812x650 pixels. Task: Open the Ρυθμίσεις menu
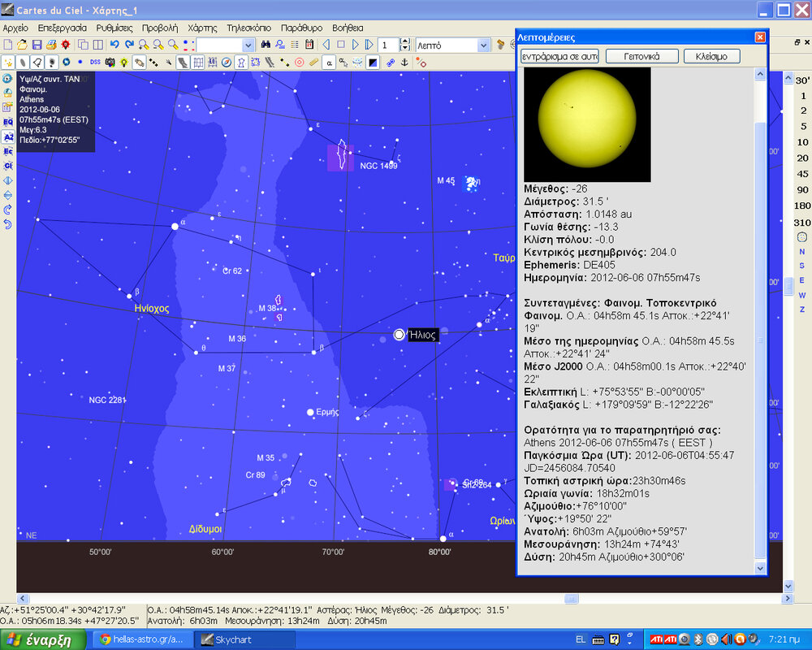tap(114, 28)
